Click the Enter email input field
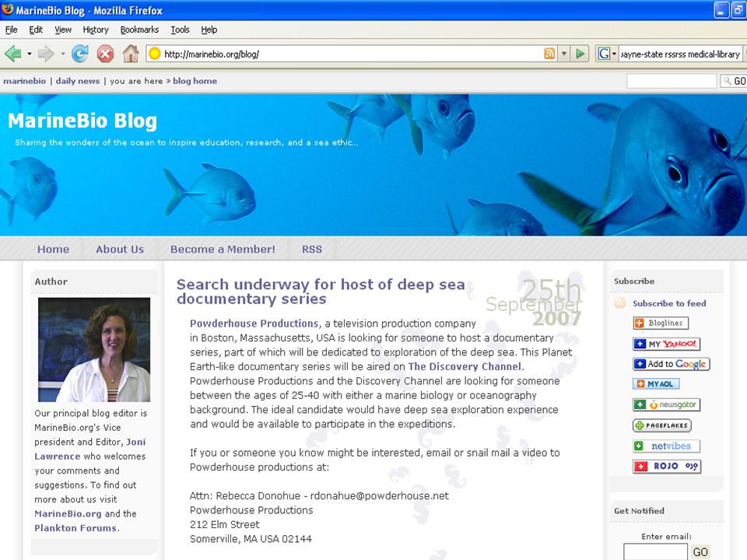The image size is (747, 560). click(x=655, y=552)
